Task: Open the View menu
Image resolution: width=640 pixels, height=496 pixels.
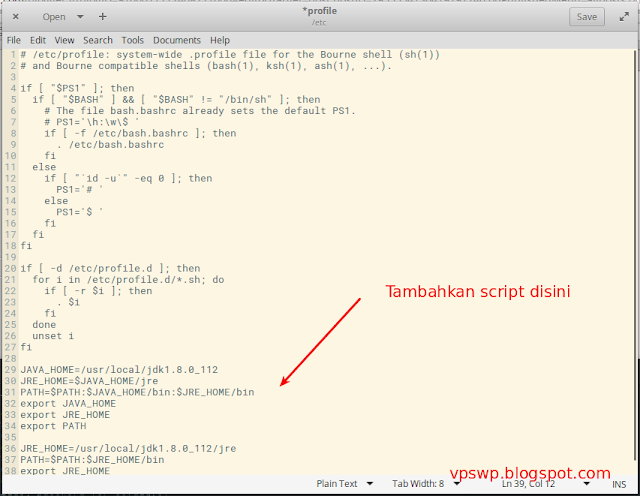Action: coord(64,40)
